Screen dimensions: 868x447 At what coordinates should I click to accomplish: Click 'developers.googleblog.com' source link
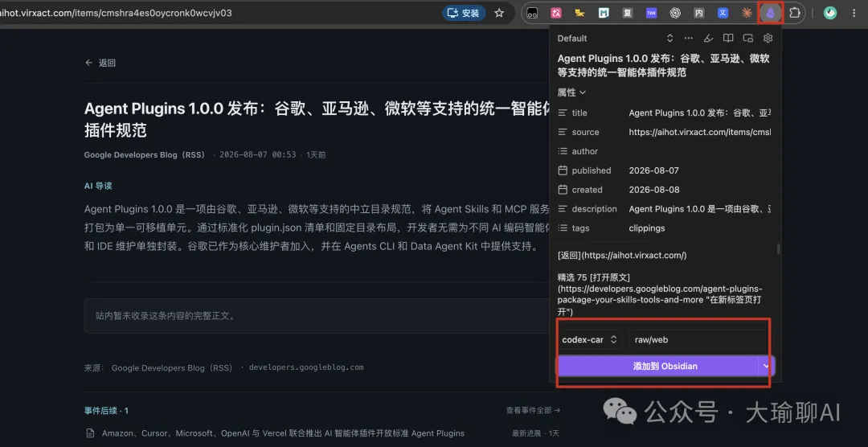tap(306, 367)
